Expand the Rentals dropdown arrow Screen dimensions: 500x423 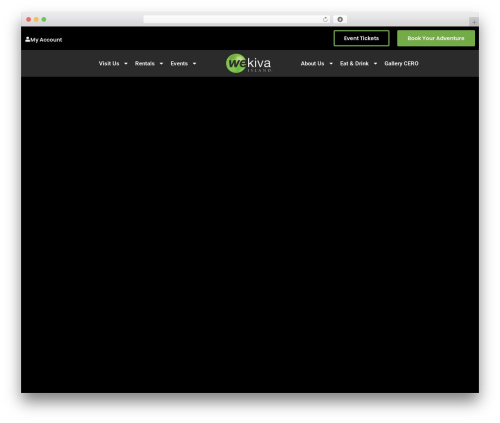[x=161, y=64]
